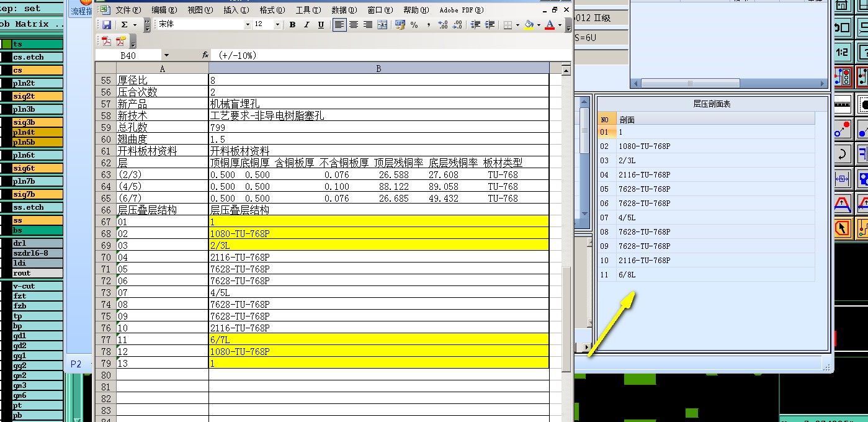Image resolution: width=868 pixels, height=422 pixels.
Task: Open 插入(I) menu
Action: coord(236,10)
